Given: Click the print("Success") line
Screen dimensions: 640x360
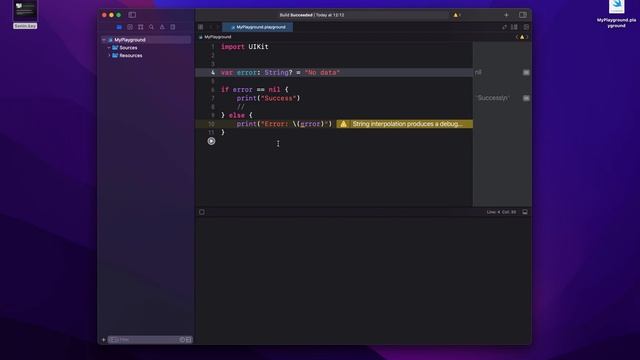Looking at the screenshot, I should click(x=268, y=98).
